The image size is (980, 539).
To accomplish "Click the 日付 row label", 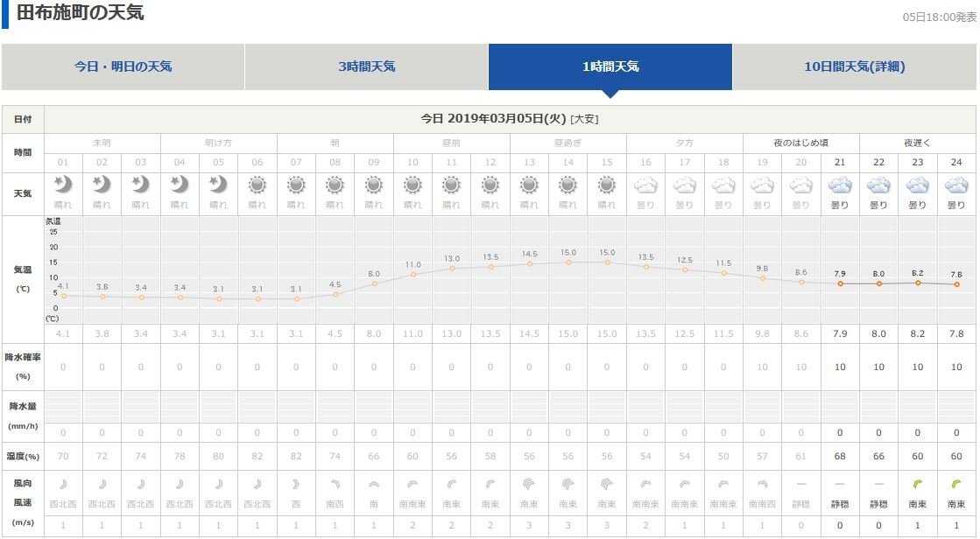I will [x=23, y=119].
